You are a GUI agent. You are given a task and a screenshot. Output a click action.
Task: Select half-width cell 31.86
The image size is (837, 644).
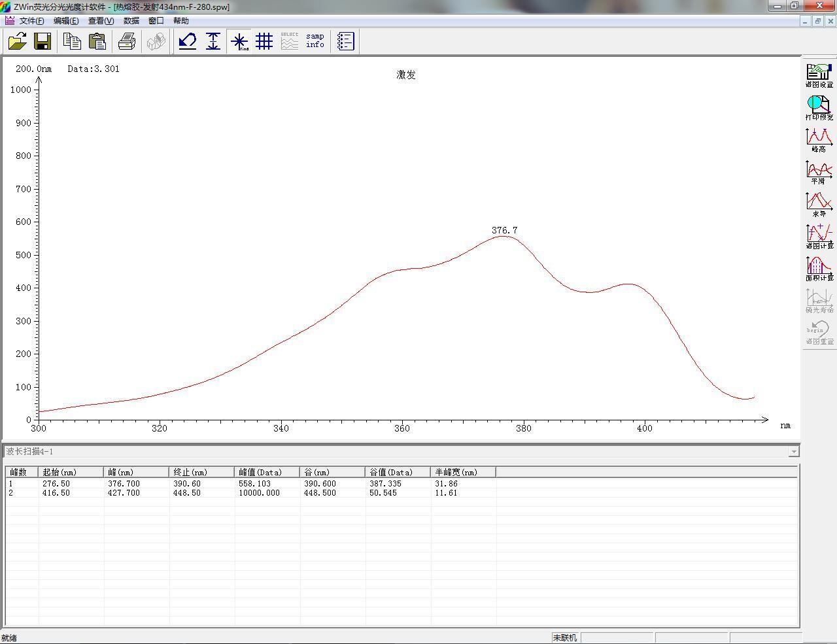pos(446,484)
